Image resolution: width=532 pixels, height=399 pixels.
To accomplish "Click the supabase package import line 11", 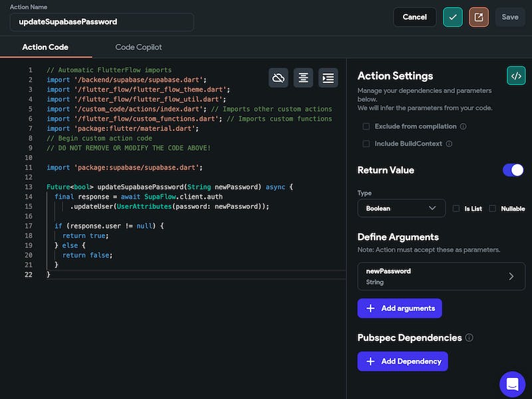I will [124, 168].
